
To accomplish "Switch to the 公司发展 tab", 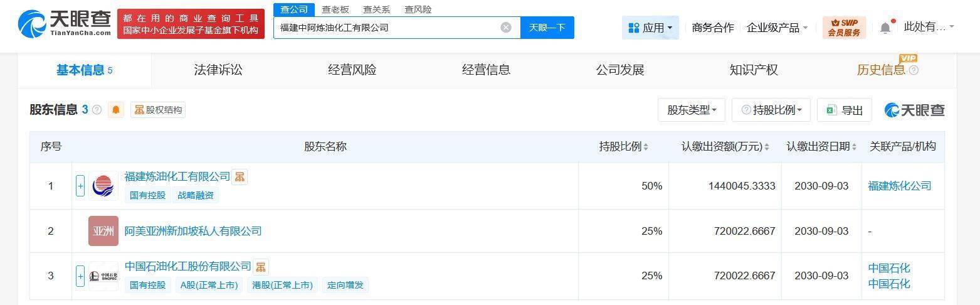I will point(620,70).
